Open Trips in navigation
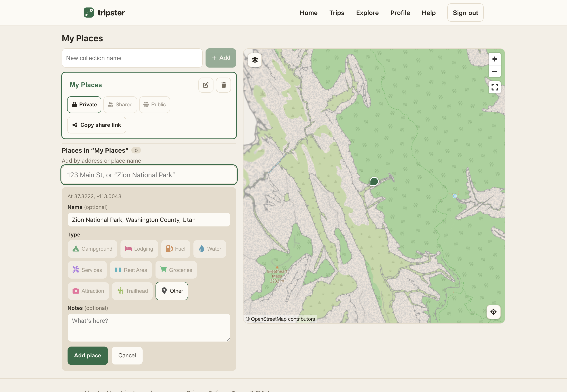Screen dimensions: 567x392 click(337, 13)
